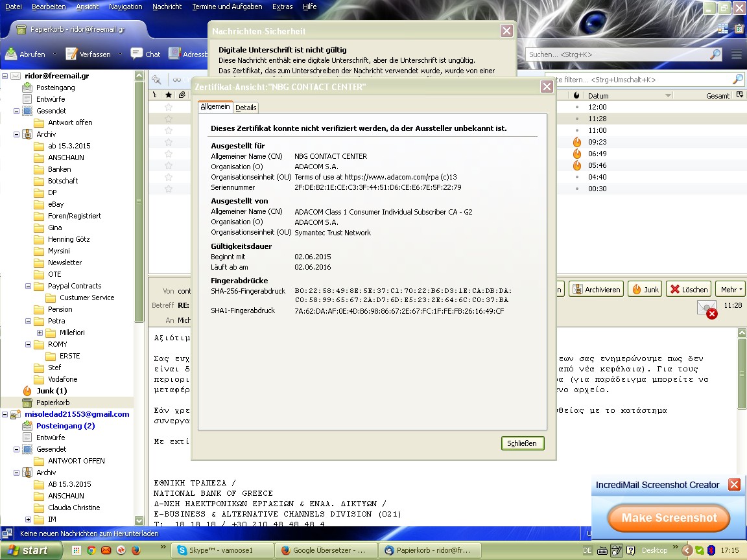Click the invalid signature envelope icon
The width and height of the screenshot is (747, 560).
coord(706,309)
